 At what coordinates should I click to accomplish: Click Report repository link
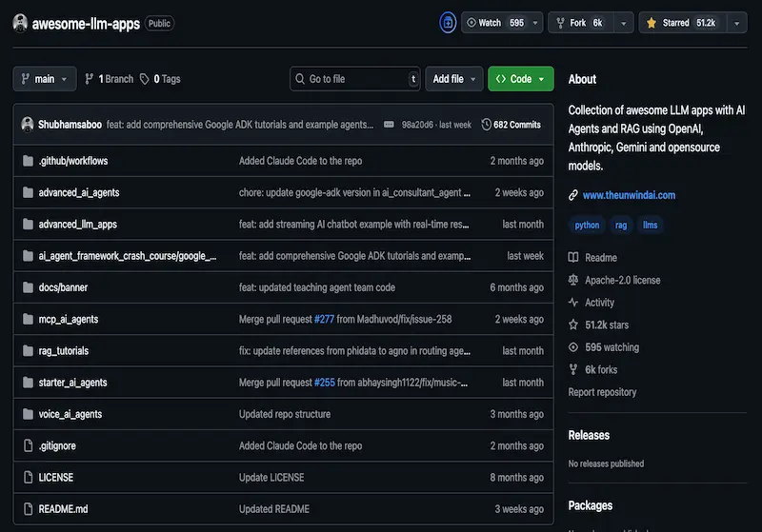[602, 392]
